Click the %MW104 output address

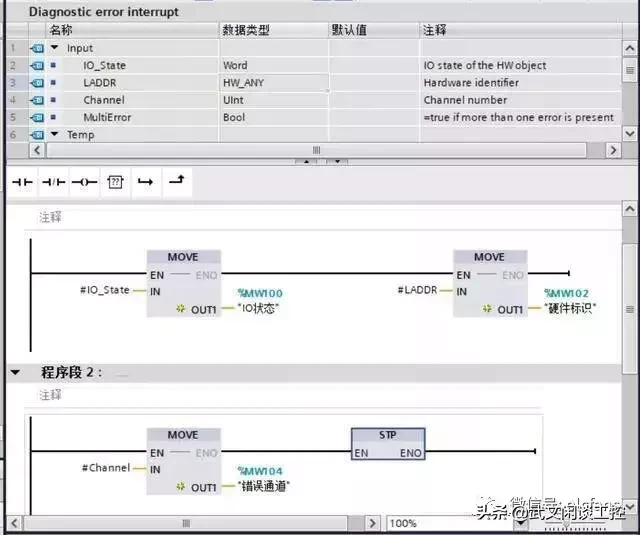260,471
